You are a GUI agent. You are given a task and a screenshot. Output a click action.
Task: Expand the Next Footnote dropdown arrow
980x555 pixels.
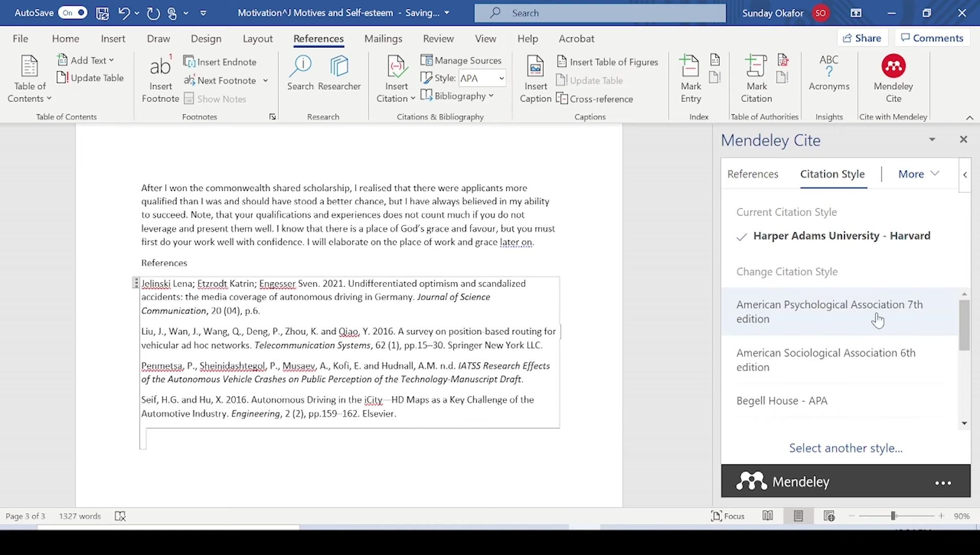point(265,81)
